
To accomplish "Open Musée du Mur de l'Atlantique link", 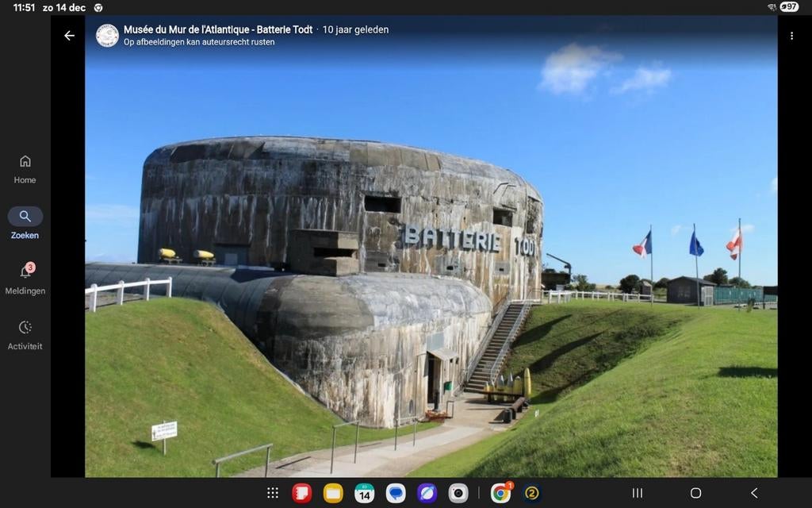I will [x=217, y=30].
